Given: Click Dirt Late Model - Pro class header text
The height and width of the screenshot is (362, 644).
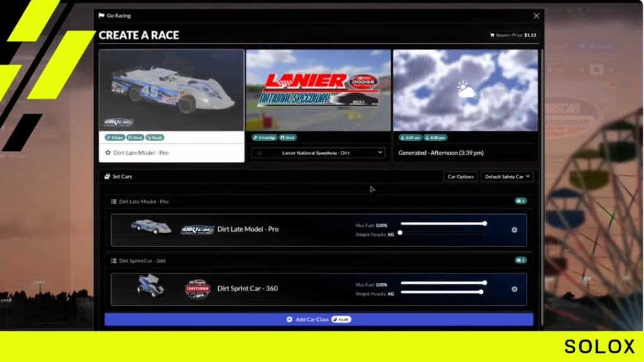Looking at the screenshot, I should 144,202.
